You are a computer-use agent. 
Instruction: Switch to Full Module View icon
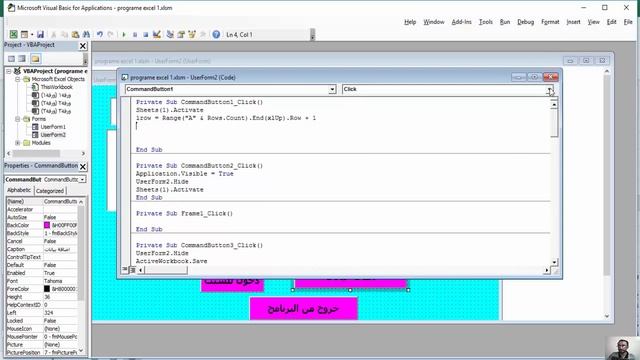132,269
